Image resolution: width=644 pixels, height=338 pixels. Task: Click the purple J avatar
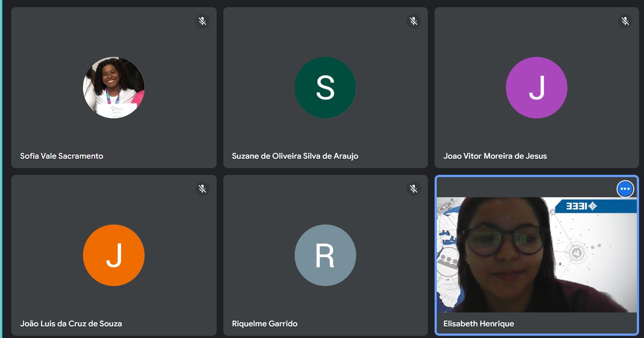536,88
